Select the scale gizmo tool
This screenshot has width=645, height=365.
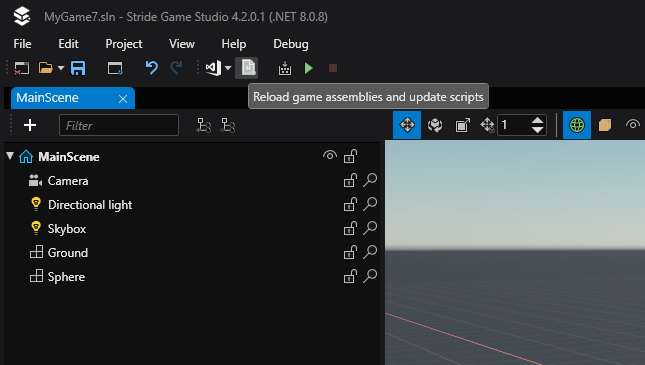tap(462, 125)
